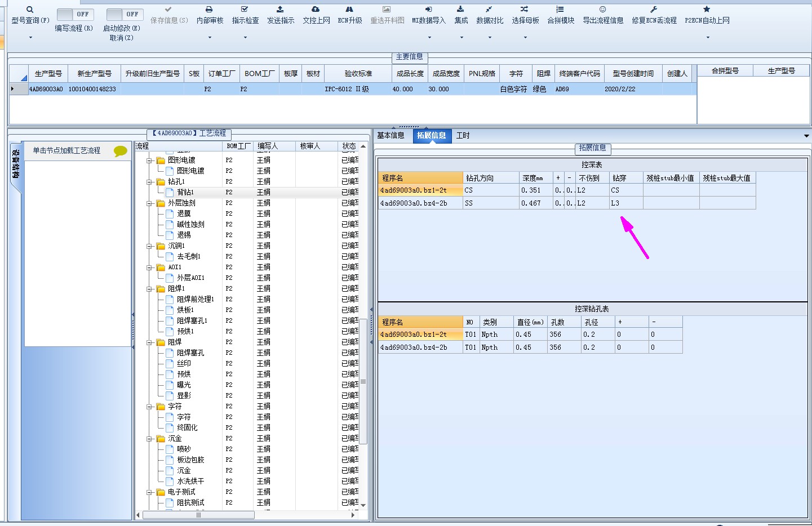Click 数据对比 compare icon
812x526 pixels.
pos(489,10)
